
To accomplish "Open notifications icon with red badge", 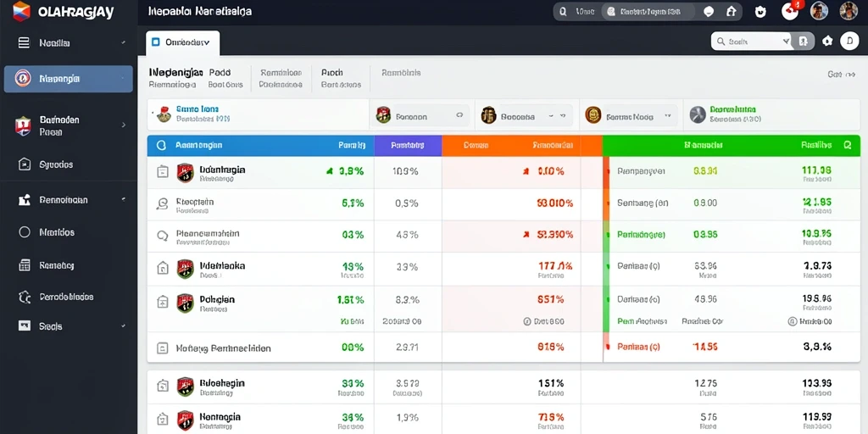I will click(x=791, y=11).
